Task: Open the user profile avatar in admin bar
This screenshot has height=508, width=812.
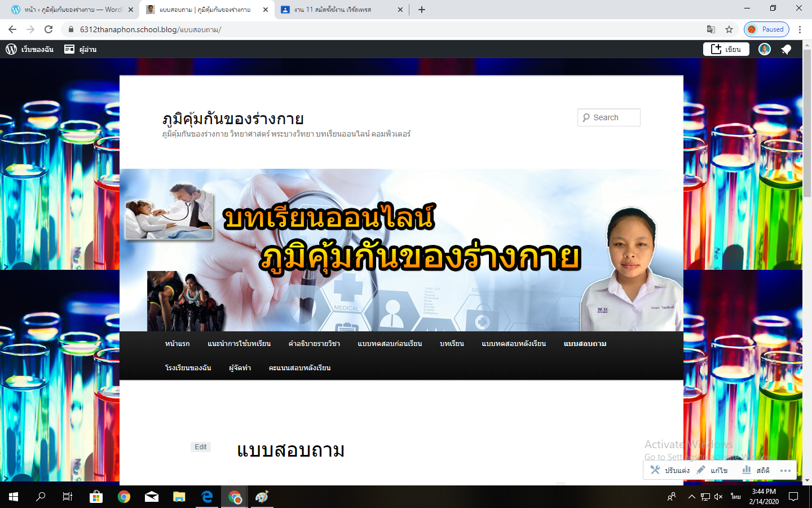Action: [764, 49]
